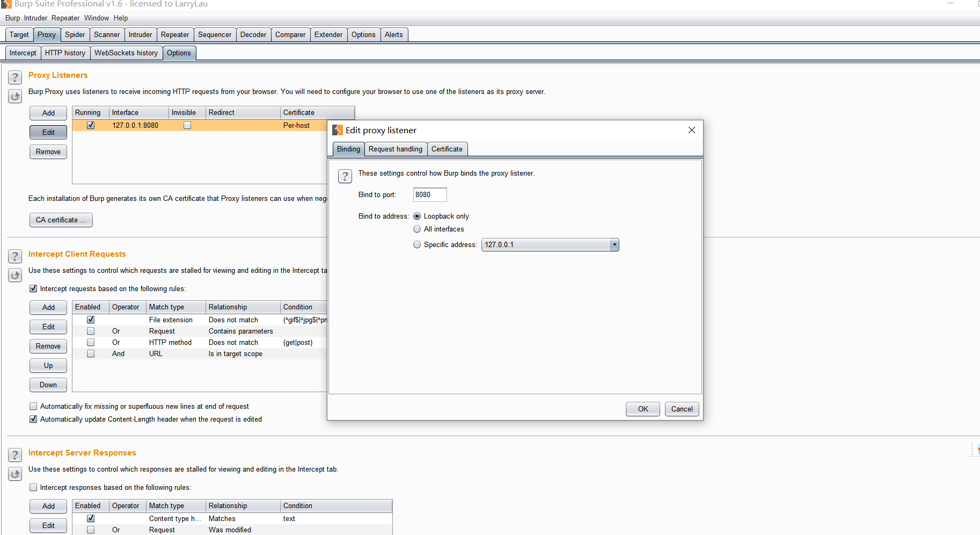980x535 pixels.
Task: Select the (get|post) condition cell
Action: [304, 342]
